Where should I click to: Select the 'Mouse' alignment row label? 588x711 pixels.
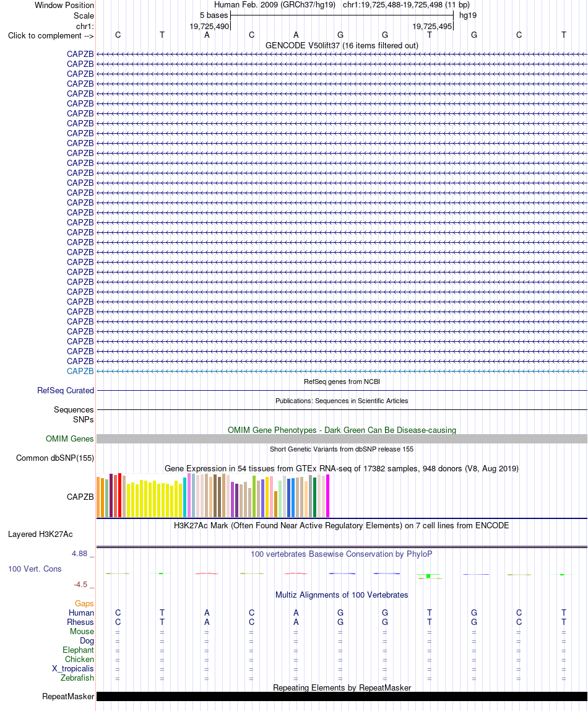[82, 632]
